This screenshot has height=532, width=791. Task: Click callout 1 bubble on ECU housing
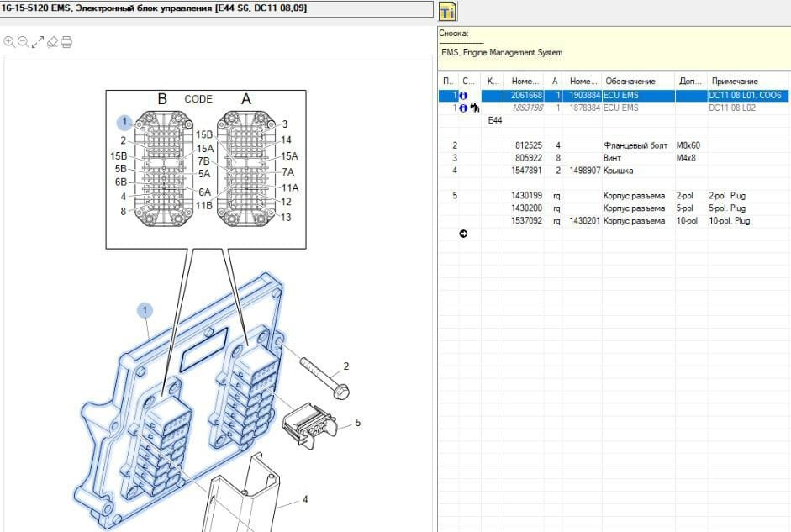(145, 310)
